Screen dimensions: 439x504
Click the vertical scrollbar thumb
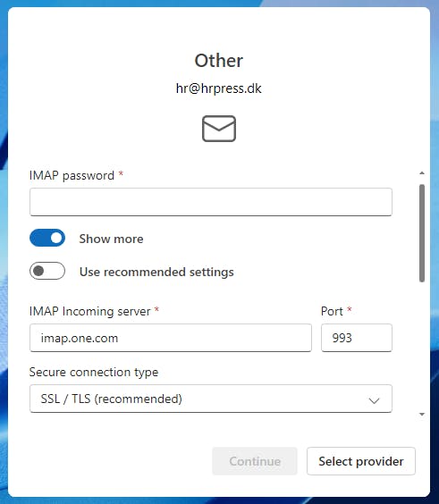pos(422,233)
